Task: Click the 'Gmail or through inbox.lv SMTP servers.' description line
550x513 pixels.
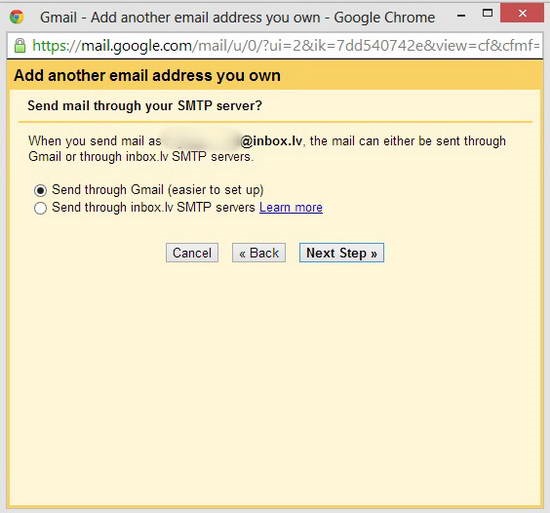Action: (x=141, y=156)
